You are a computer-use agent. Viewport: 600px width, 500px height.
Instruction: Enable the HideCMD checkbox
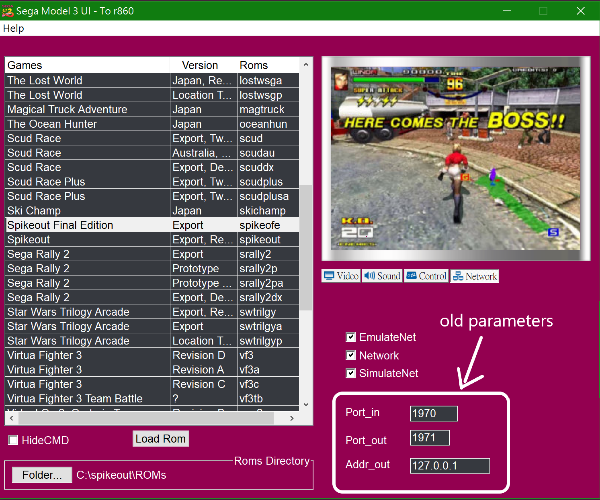pyautogui.click(x=13, y=440)
